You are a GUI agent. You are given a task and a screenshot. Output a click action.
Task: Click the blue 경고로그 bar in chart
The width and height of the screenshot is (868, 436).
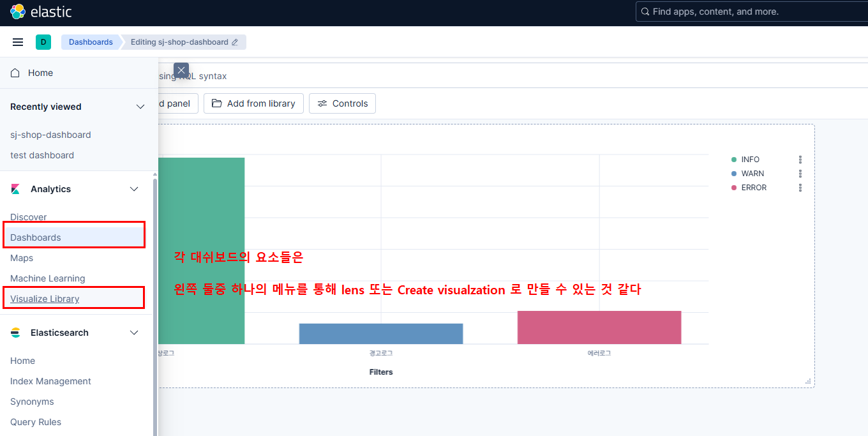[381, 334]
